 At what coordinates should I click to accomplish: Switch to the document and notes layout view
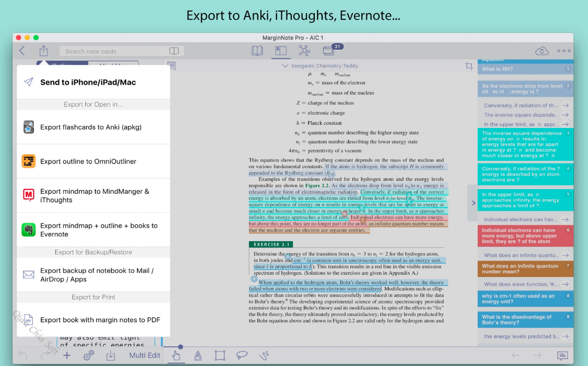[281, 51]
